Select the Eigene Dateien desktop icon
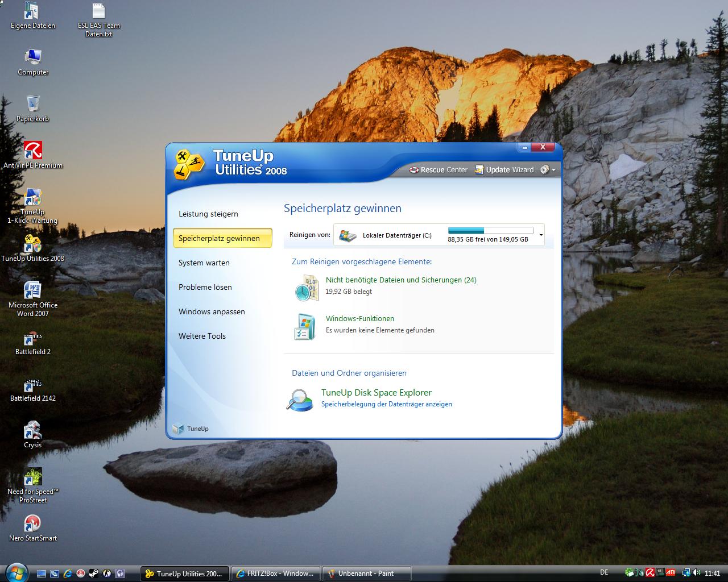728x582 pixels. point(33,15)
